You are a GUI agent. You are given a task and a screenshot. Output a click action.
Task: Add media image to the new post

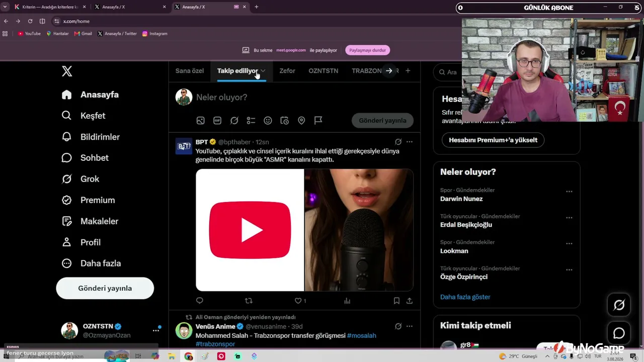pos(200,121)
